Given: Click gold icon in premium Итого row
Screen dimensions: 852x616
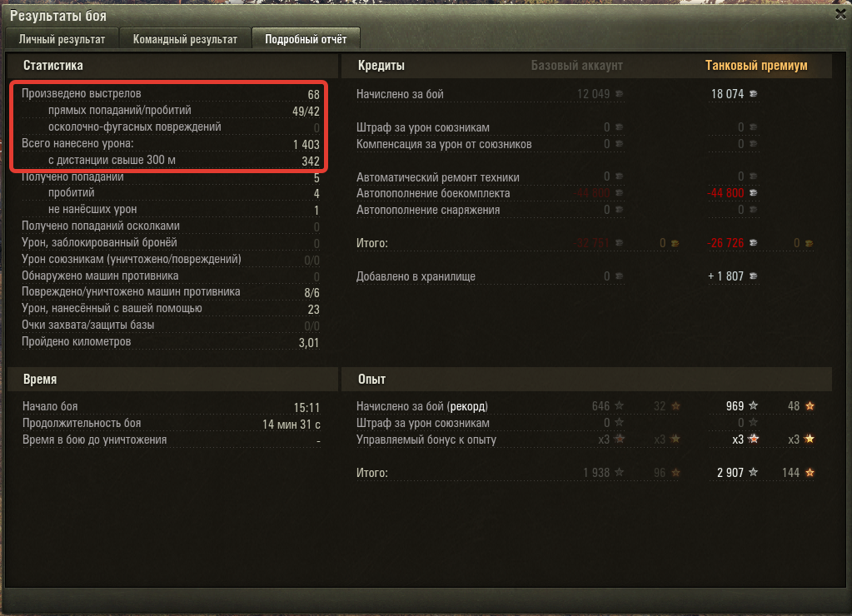Looking at the screenshot, I should point(809,243).
